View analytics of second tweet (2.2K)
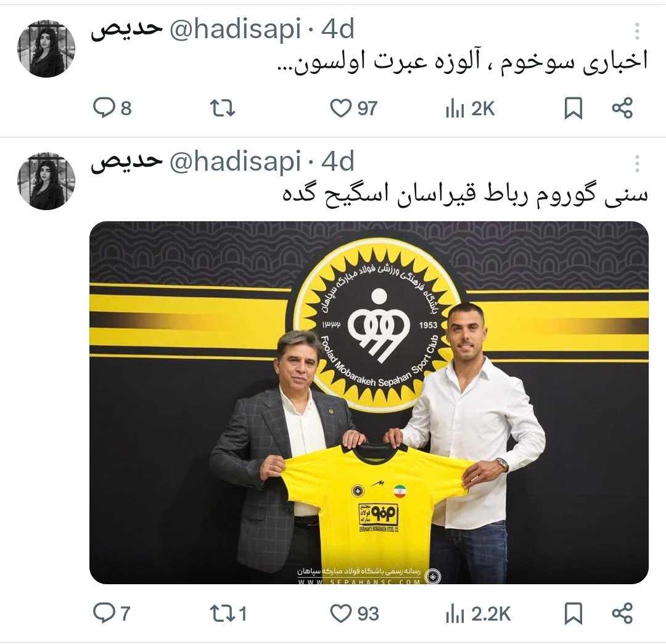Viewport: 666px width, 644px height. 478,613
